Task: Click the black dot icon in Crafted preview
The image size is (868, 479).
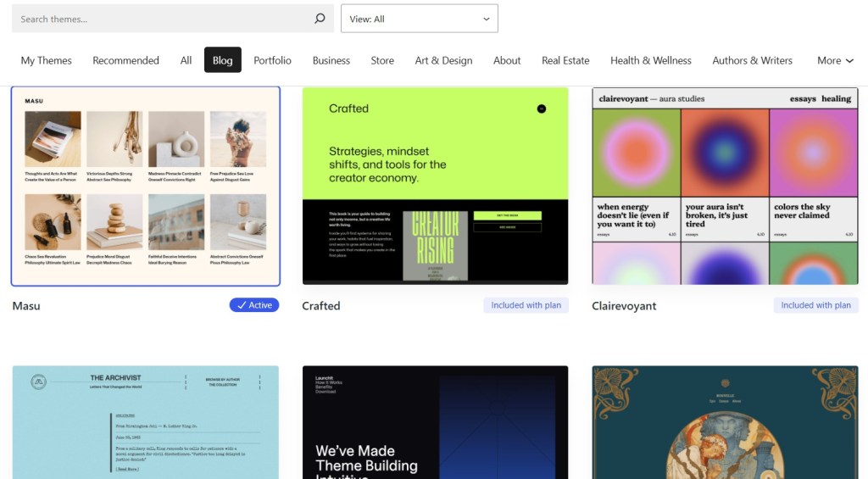Action: [542, 109]
